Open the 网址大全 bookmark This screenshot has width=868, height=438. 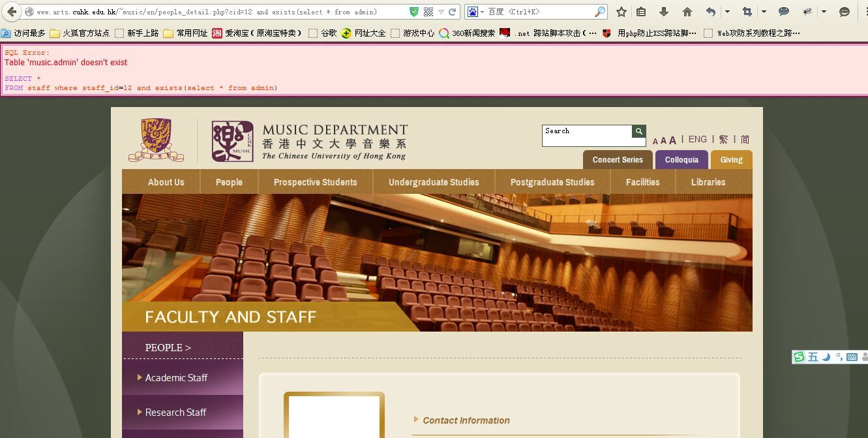coord(363,33)
